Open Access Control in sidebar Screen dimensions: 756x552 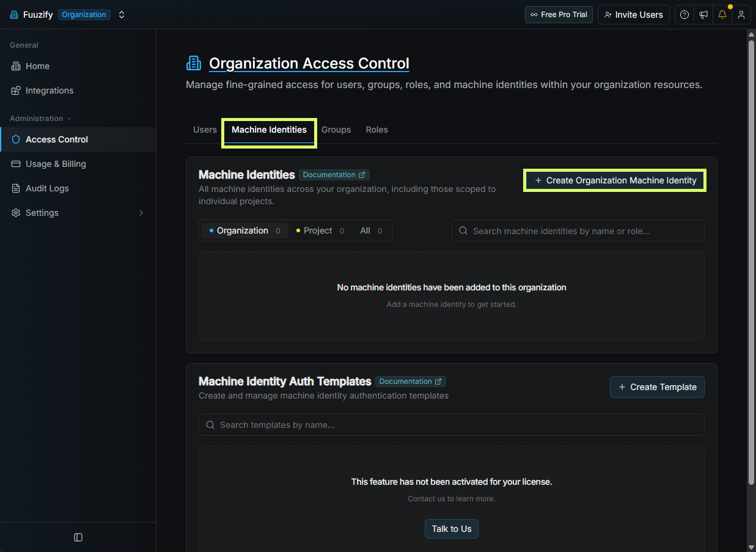click(78, 139)
